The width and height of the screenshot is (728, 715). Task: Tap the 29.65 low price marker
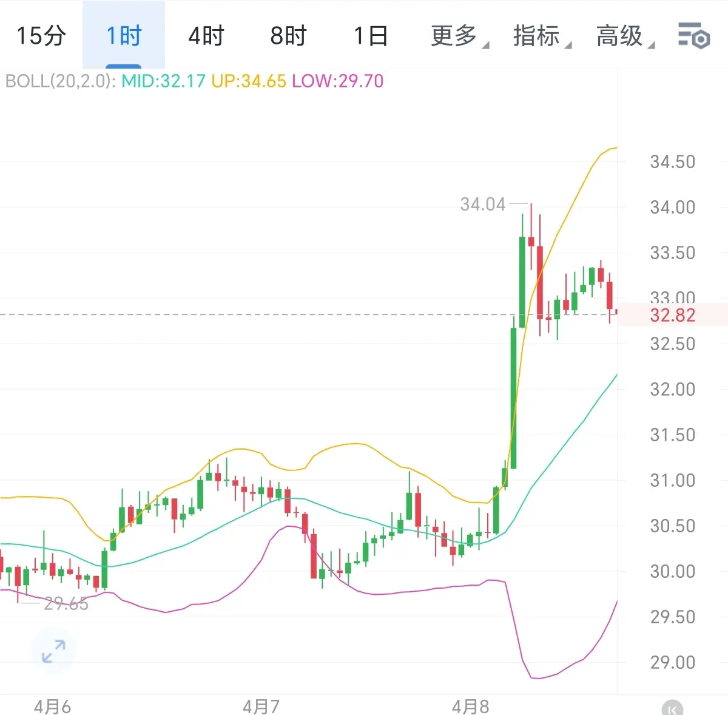tap(66, 603)
